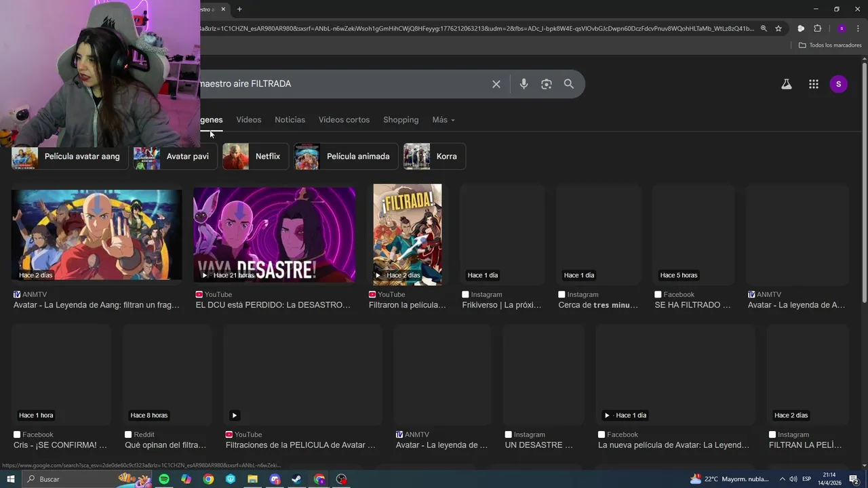Image resolution: width=868 pixels, height=488 pixels.
Task: Bookmark this page with the star icon
Action: [x=778, y=28]
